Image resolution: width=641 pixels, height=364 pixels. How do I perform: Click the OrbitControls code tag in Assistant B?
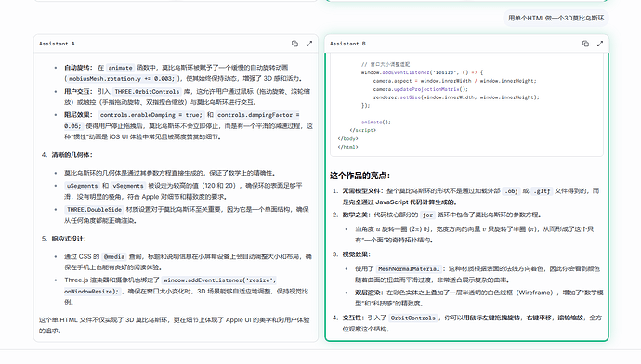coord(412,318)
